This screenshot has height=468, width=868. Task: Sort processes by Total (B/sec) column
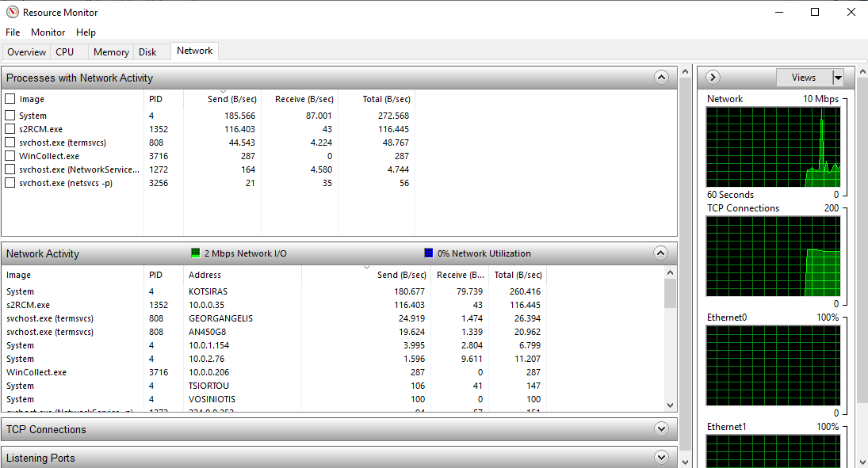coord(377,99)
